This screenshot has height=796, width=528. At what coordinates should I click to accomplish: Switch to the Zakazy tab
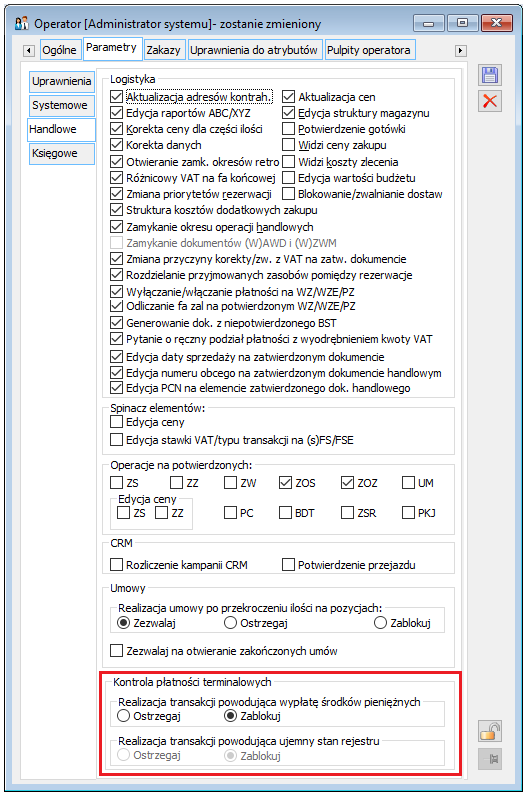[x=163, y=50]
